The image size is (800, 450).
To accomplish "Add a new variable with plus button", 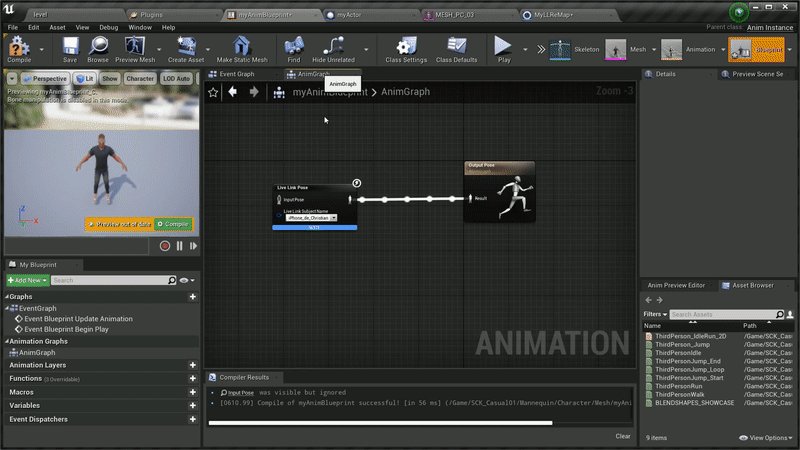I will pyautogui.click(x=192, y=406).
